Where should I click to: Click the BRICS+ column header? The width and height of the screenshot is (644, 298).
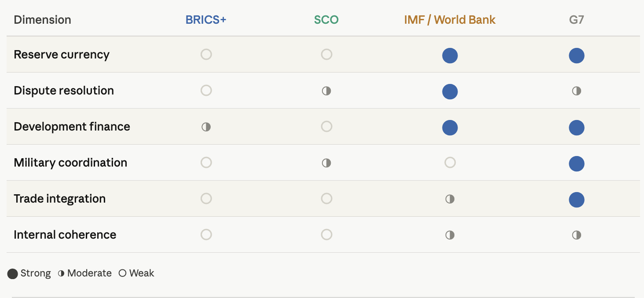pos(206,20)
